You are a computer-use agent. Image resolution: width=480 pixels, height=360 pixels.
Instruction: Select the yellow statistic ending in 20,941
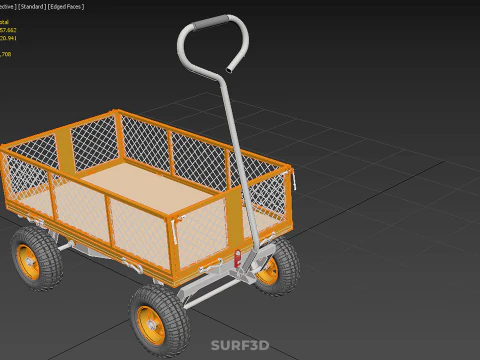(8, 38)
